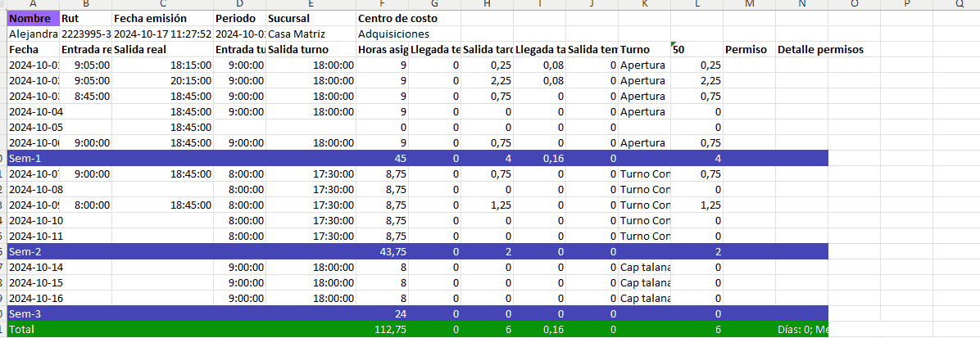The width and height of the screenshot is (980, 338).
Task: Click the 'Días: 0; Me' cell in Total row
Action: click(x=802, y=329)
